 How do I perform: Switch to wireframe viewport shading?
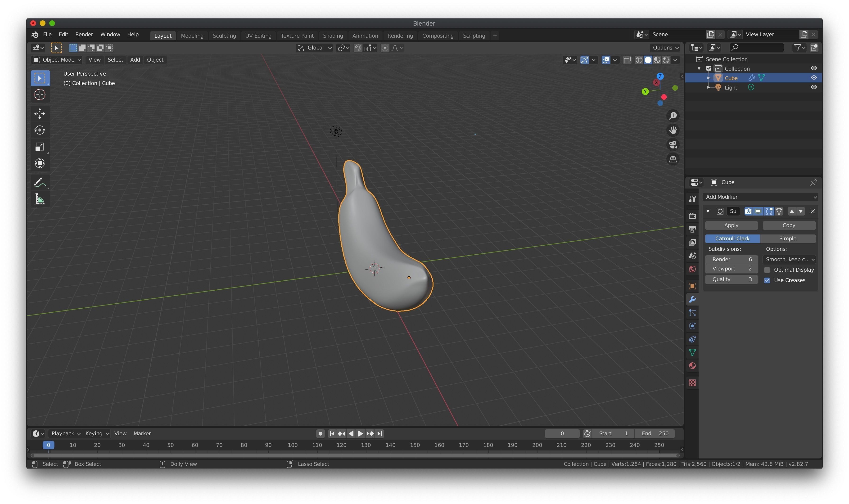pyautogui.click(x=639, y=60)
